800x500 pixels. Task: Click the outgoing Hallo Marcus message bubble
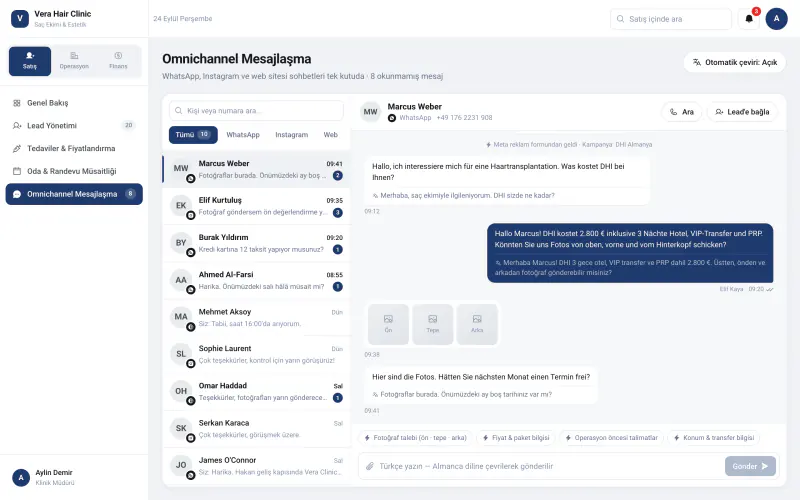point(630,253)
